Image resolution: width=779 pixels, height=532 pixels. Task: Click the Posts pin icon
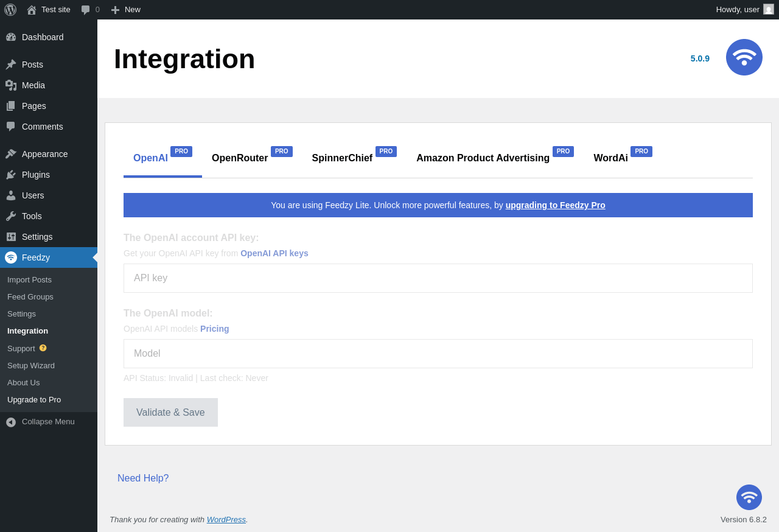(x=11, y=64)
